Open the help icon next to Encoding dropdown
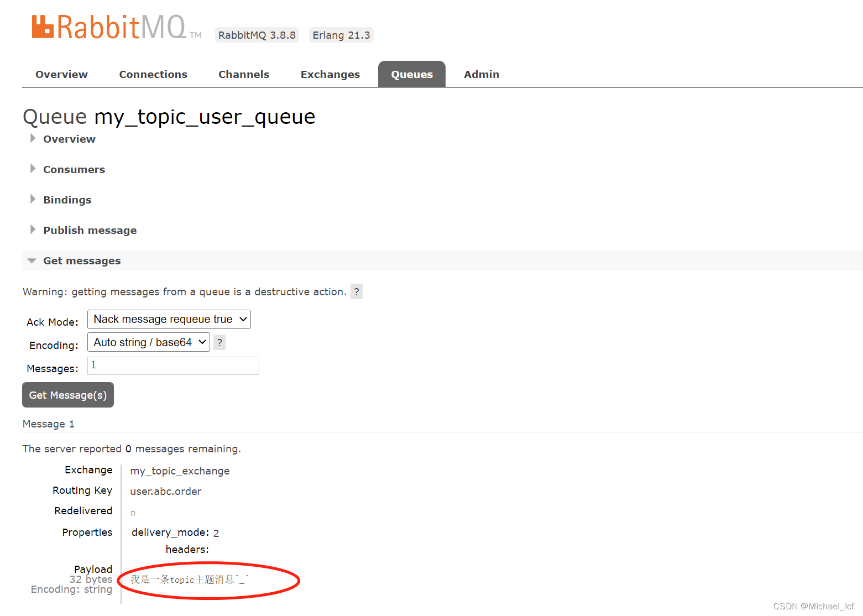Viewport: 863px width, 616px height. tap(219, 342)
